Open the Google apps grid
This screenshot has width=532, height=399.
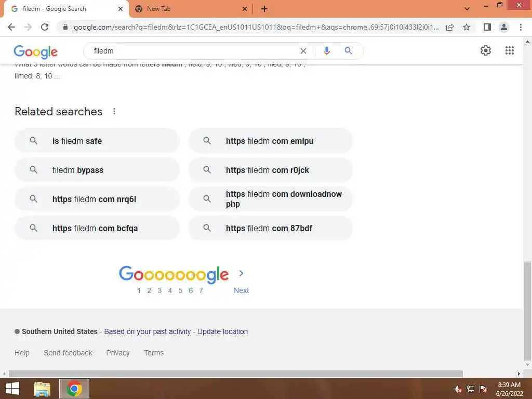tap(509, 50)
